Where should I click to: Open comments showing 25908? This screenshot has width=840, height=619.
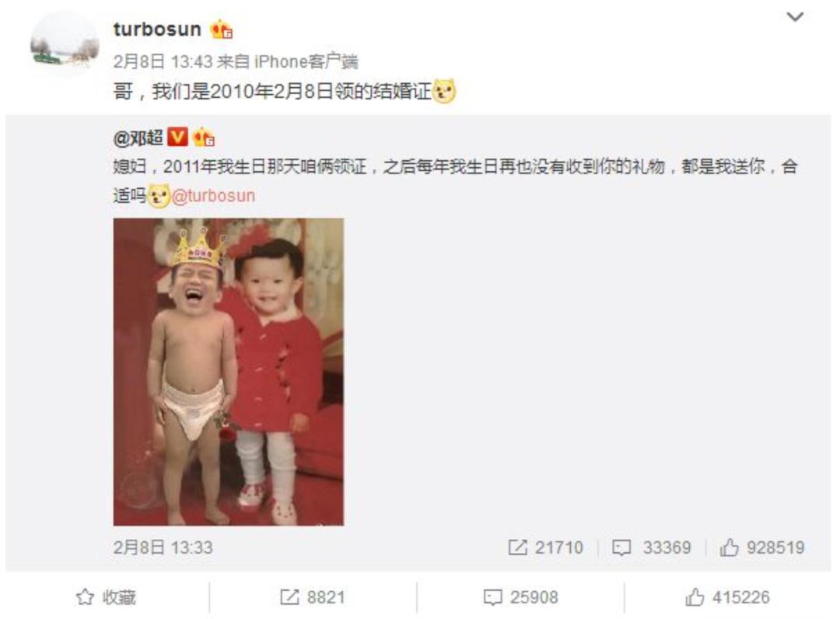click(520, 597)
